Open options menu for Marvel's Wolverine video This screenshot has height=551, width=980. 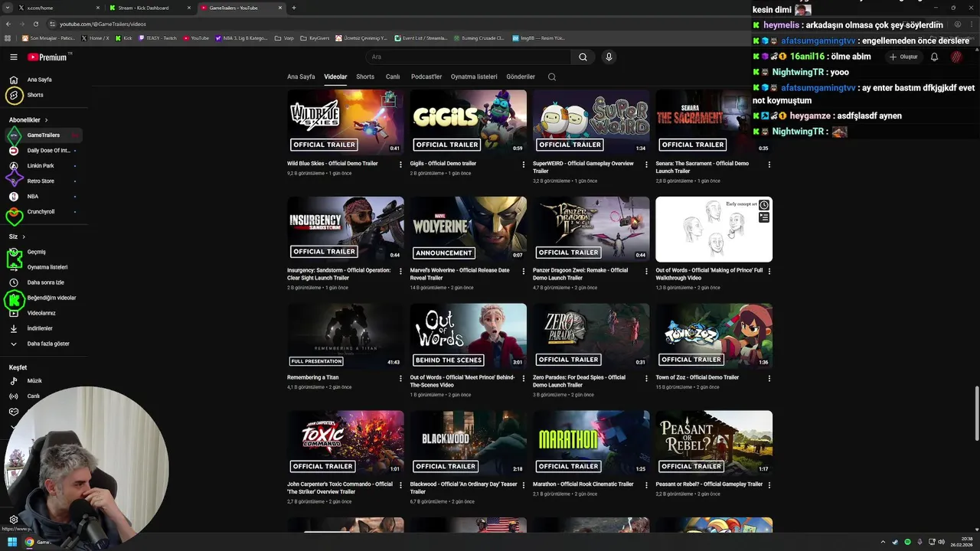click(x=524, y=271)
